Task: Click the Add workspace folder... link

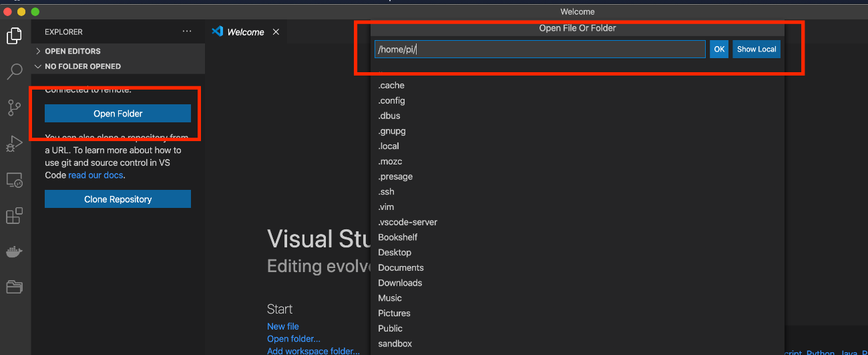Action: coord(313,351)
